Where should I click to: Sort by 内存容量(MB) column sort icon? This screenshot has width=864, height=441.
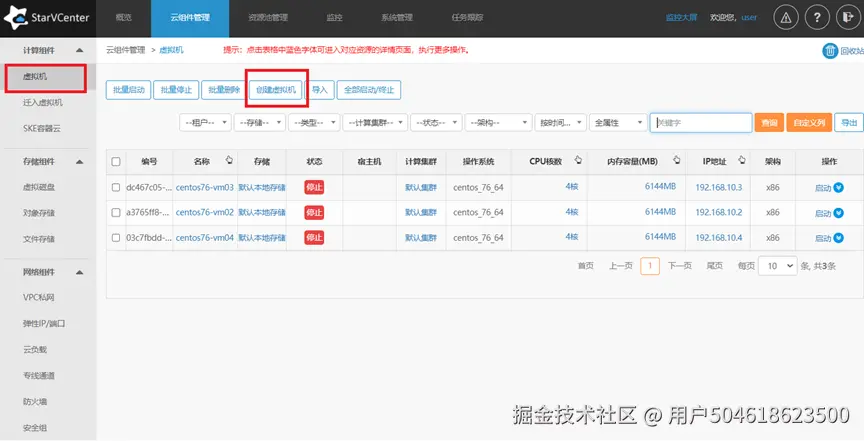point(677,160)
